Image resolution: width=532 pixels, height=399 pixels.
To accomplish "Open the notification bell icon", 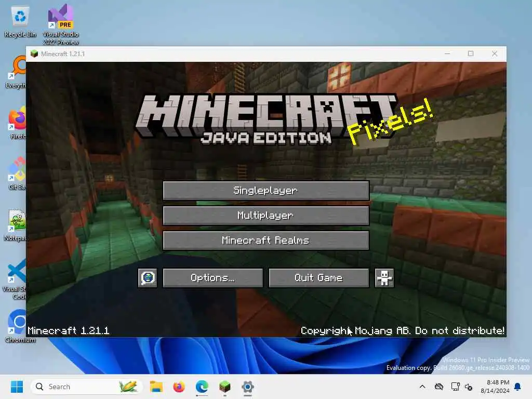I will (518, 387).
